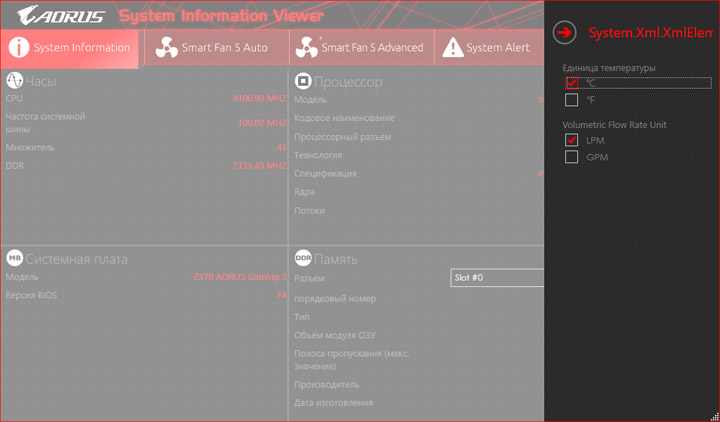Click the Процессорный разъем label

(343, 137)
